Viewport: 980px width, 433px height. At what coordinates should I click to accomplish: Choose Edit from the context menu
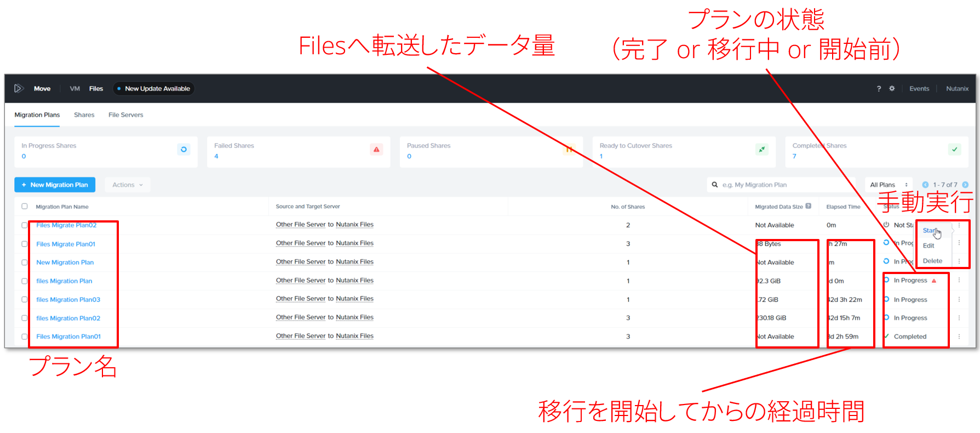click(929, 246)
